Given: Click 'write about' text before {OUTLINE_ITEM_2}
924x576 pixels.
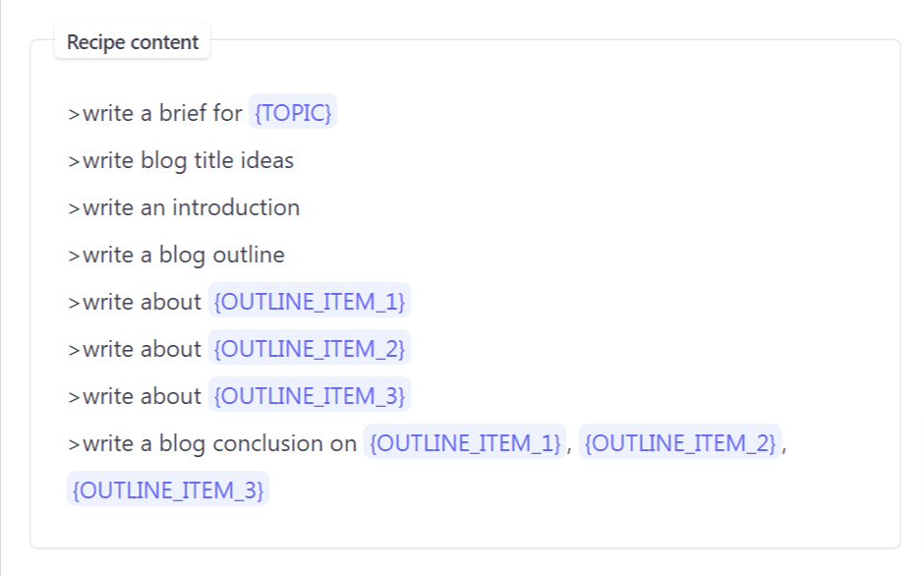Looking at the screenshot, I should tap(142, 349).
